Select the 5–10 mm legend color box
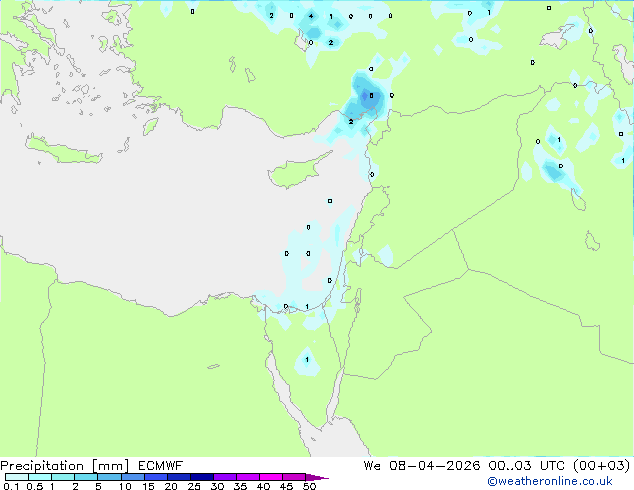 click(x=109, y=477)
